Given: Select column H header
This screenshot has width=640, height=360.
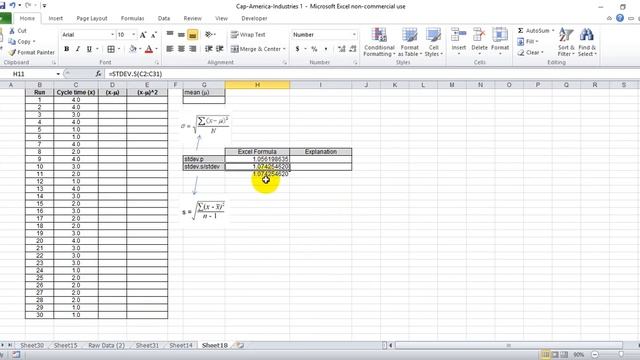Looking at the screenshot, I should point(257,85).
